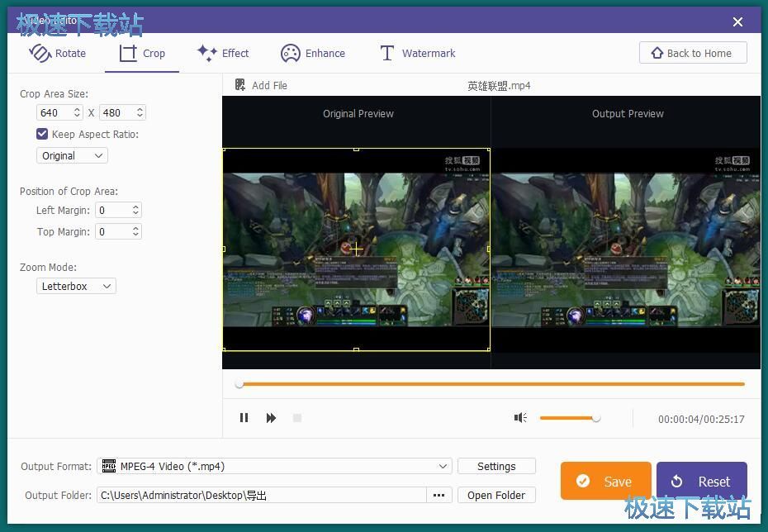Viewport: 768px width, 532px height.
Task: Click the Add File label
Action: click(x=269, y=85)
